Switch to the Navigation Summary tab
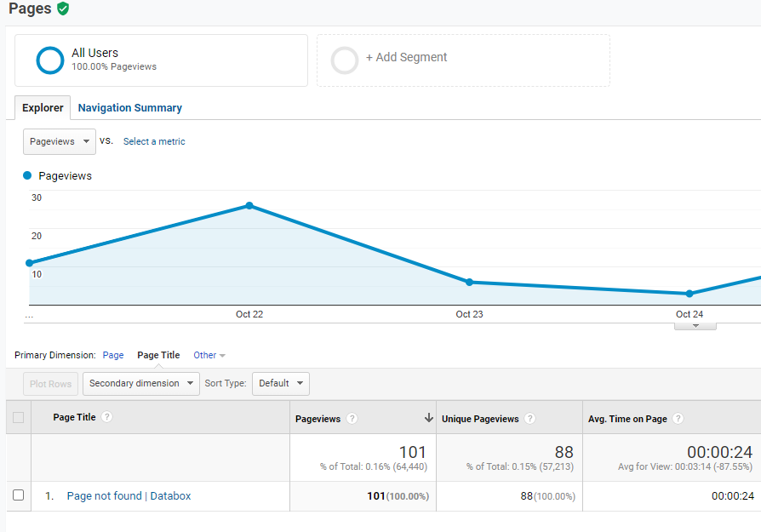761x532 pixels. click(x=129, y=108)
